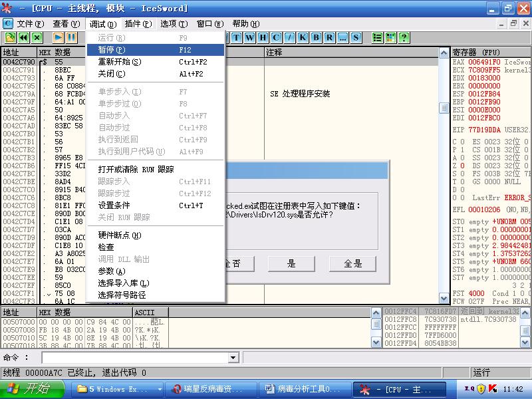Open the 选项(T) menu
532x399 pixels.
tap(174, 24)
